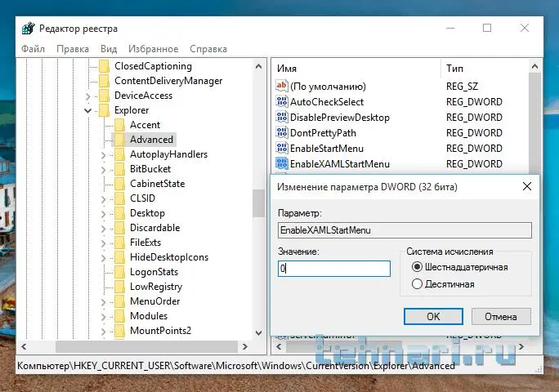Click the tree pane scroll right arrow
The image size is (559, 392).
click(245, 346)
